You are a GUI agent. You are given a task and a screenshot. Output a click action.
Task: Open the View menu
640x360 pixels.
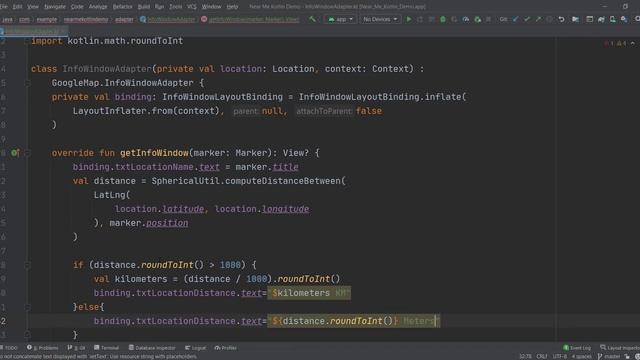coord(33,7)
